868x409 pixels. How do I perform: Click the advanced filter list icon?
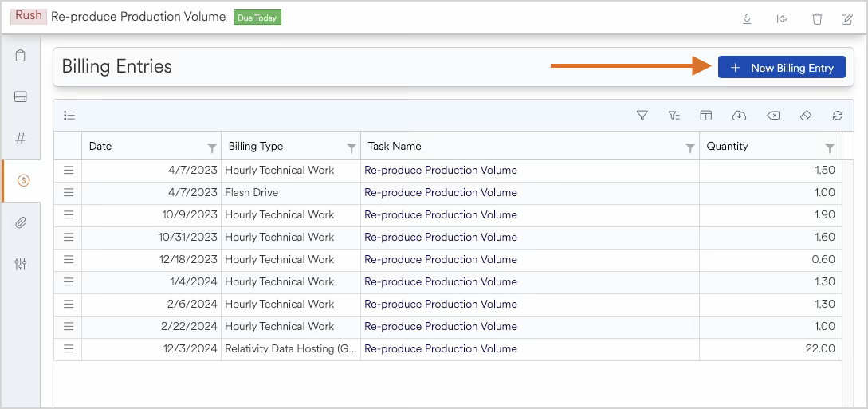[x=674, y=115]
